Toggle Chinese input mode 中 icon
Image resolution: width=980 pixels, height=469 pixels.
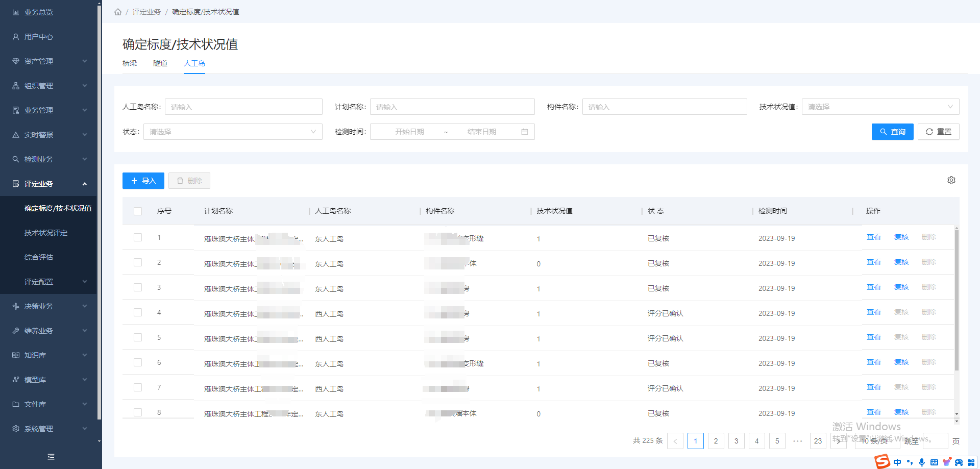click(897, 462)
